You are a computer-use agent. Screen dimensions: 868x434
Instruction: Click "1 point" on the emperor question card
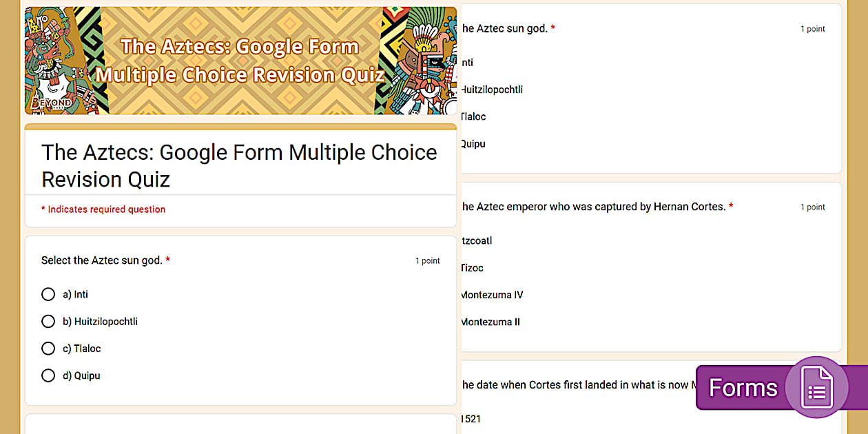point(813,207)
